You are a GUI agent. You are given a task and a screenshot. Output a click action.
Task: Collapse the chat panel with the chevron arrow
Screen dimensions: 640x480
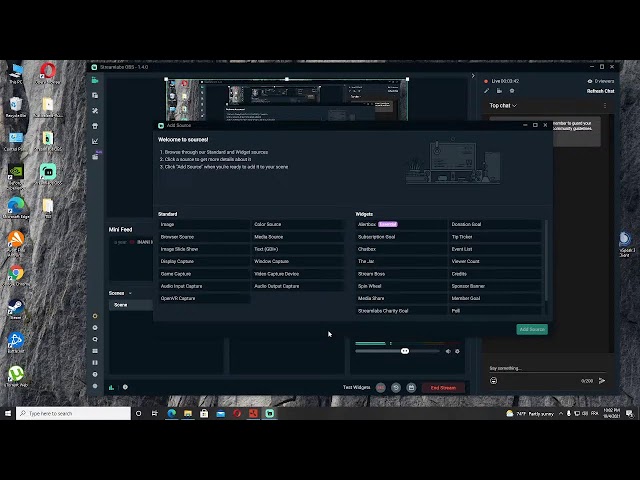click(473, 76)
